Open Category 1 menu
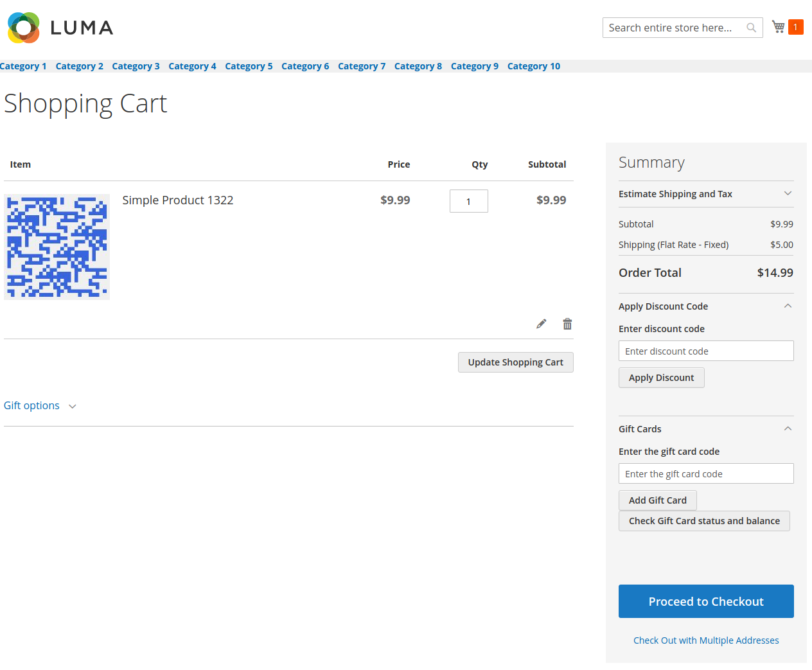812x670 pixels. [23, 66]
